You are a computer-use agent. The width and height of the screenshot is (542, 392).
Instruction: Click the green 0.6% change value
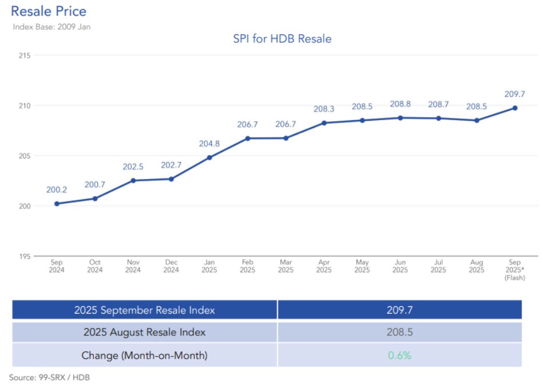click(x=399, y=355)
